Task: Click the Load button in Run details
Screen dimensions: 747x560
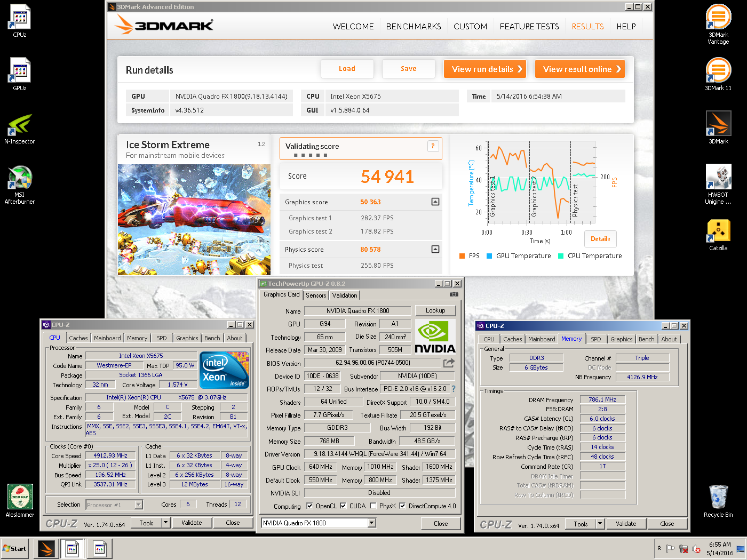Action: click(347, 69)
